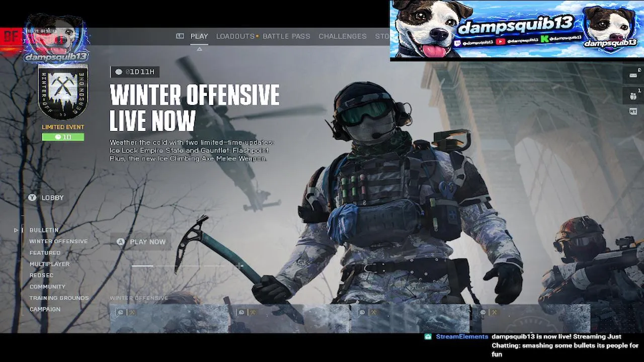Viewport: 644px width, 362px height.
Task: Click the green limited event 1D timer
Action: (63, 137)
